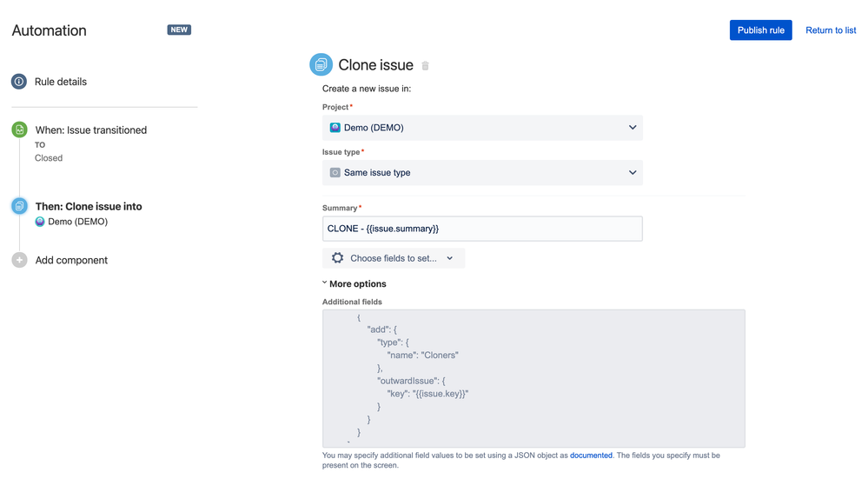Click the Publish rule button
Image resolution: width=868 pixels, height=479 pixels.
coord(760,30)
